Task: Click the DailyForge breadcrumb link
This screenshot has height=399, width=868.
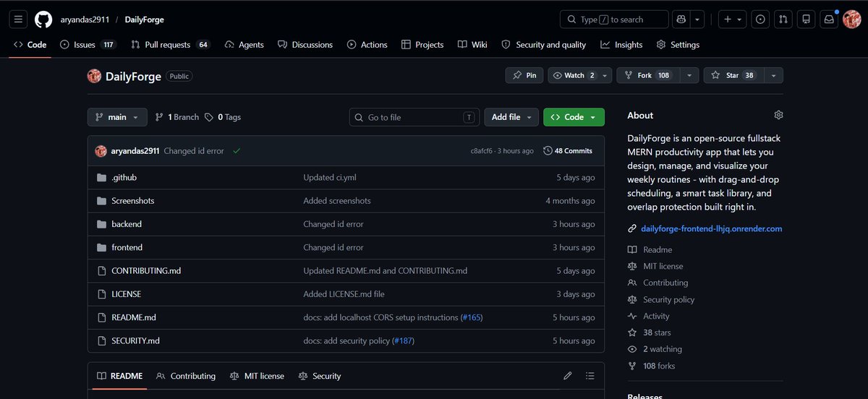Action: point(144,20)
